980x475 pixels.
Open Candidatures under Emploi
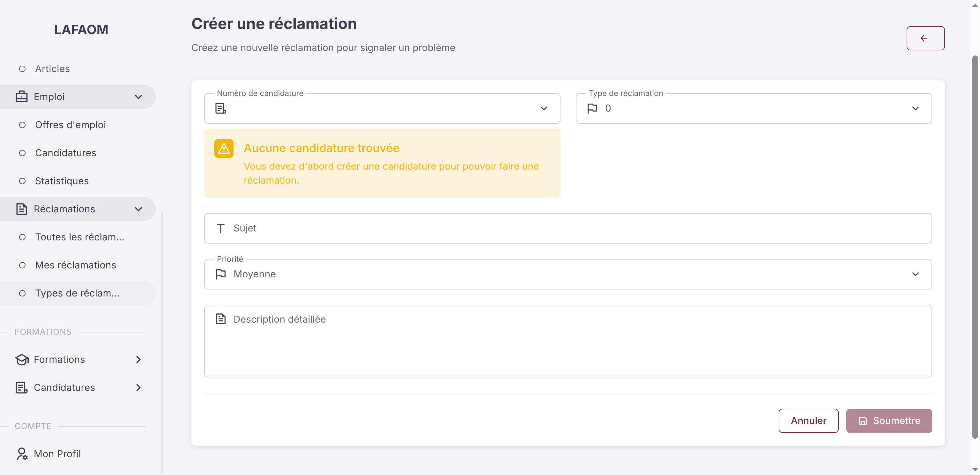click(x=78, y=153)
